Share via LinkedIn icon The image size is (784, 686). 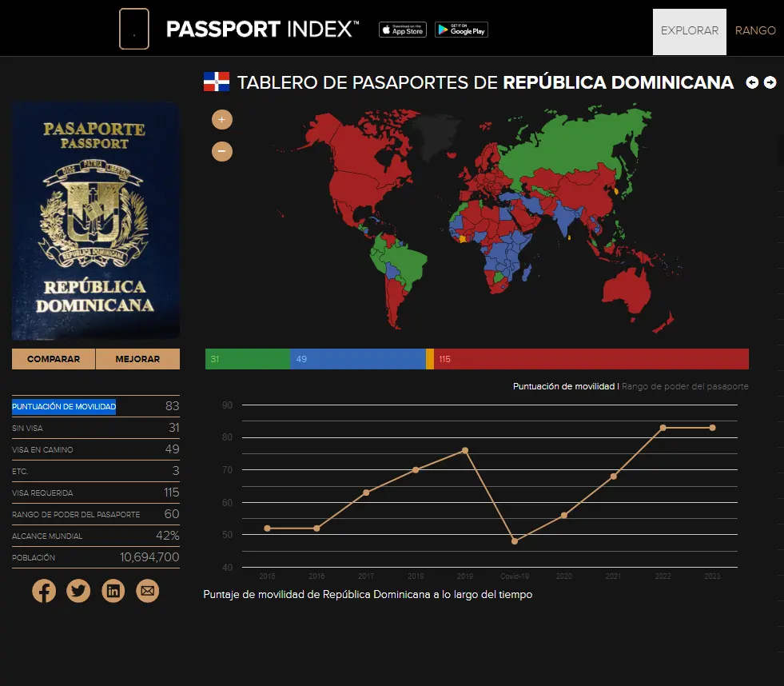pos(113,591)
